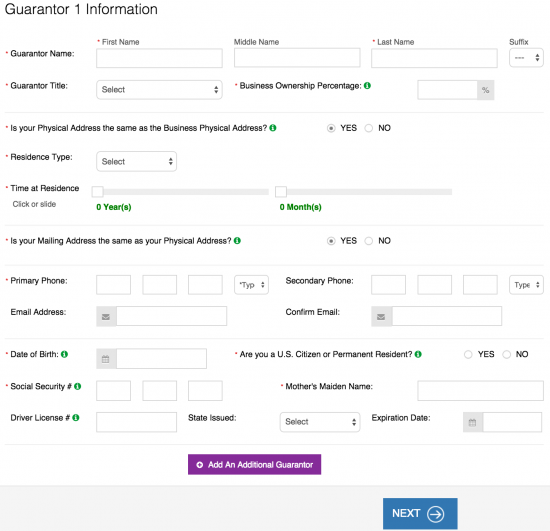550x531 pixels.
Task: Select NO for Mailing Address same question
Action: [369, 241]
